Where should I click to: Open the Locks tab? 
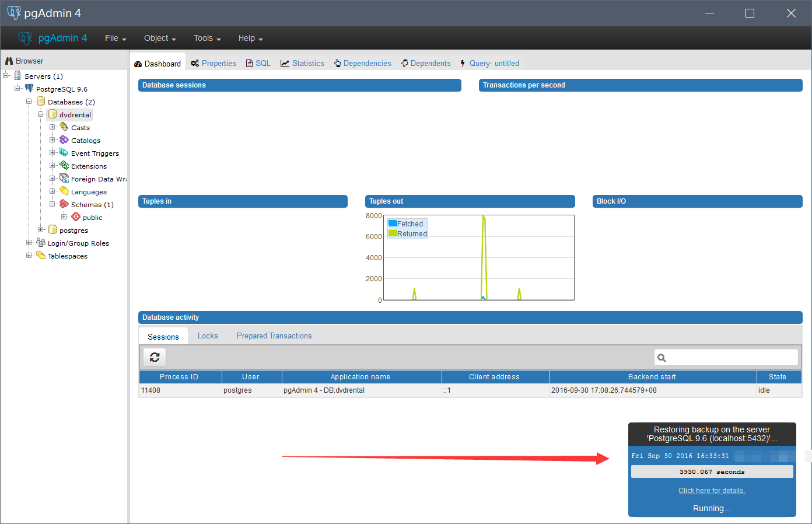coord(208,336)
